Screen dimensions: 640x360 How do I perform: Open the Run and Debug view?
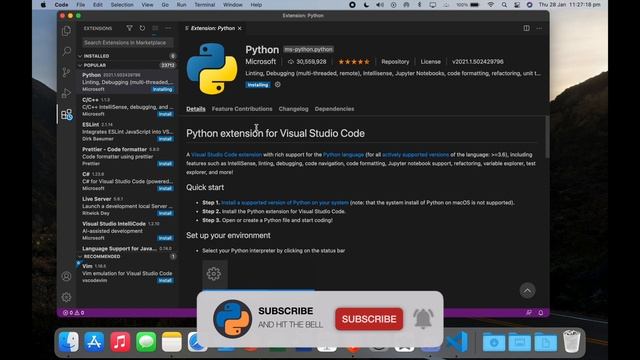click(66, 93)
